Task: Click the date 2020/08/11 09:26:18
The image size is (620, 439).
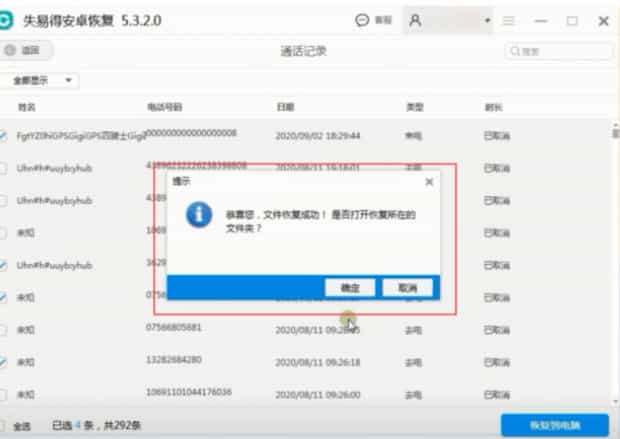Action: point(318,362)
